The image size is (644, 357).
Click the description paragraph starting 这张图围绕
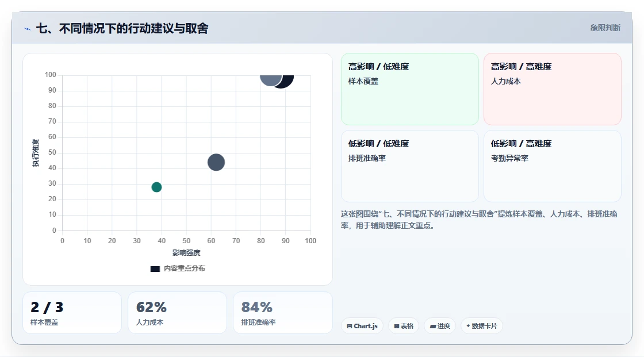[479, 220]
